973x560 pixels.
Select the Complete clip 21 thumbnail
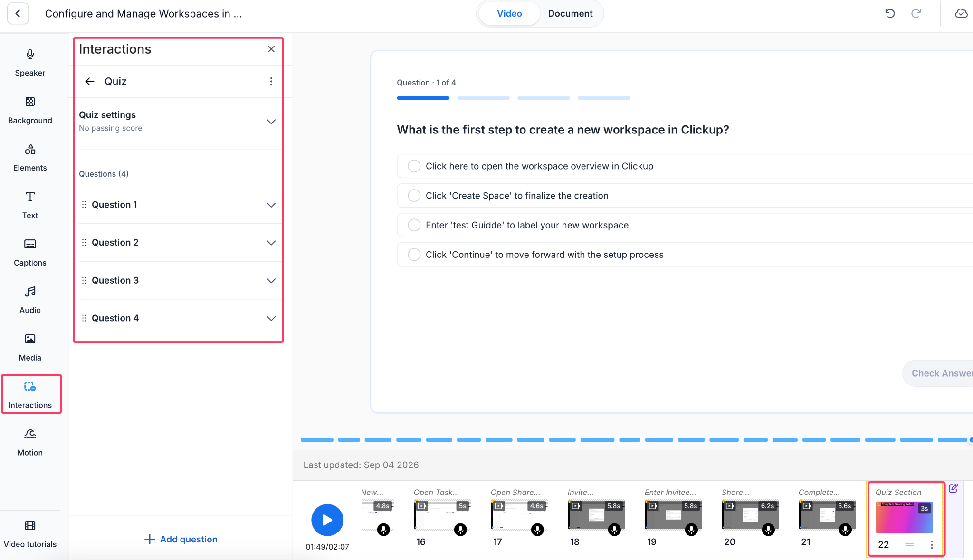[x=827, y=515]
